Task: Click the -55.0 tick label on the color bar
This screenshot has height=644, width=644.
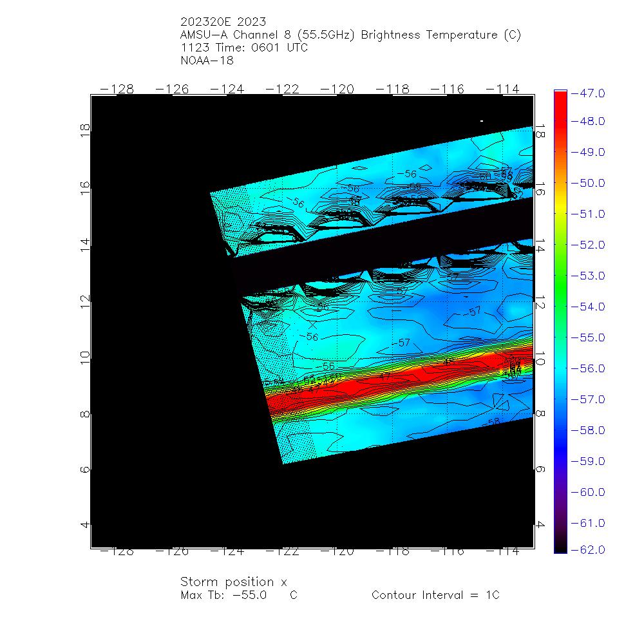Action: [x=592, y=337]
